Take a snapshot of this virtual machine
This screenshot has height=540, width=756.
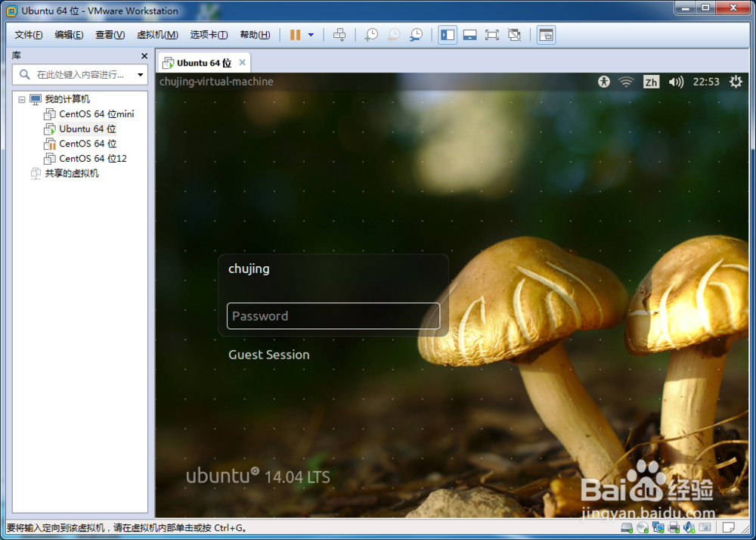point(371,35)
